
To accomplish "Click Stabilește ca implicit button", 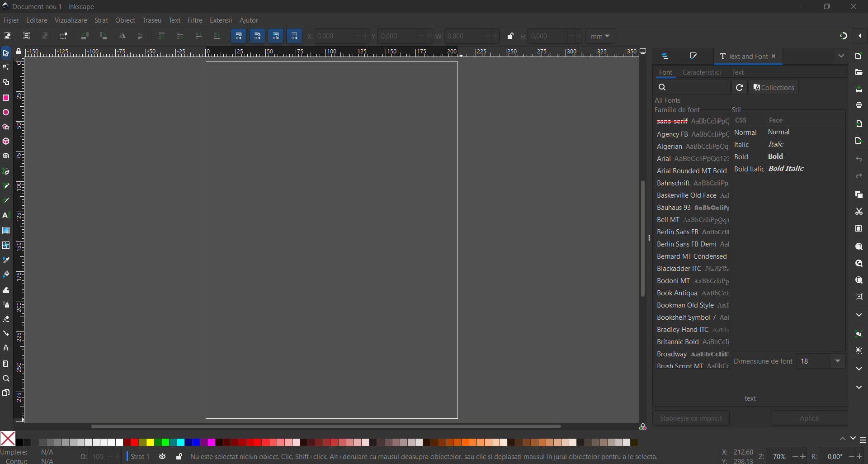I will click(691, 418).
